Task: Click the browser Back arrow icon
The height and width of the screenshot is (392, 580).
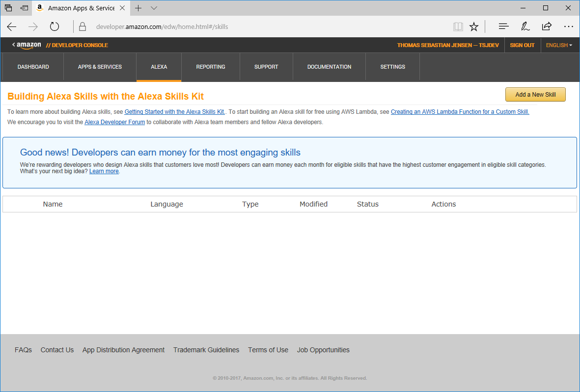Action: click(x=12, y=26)
